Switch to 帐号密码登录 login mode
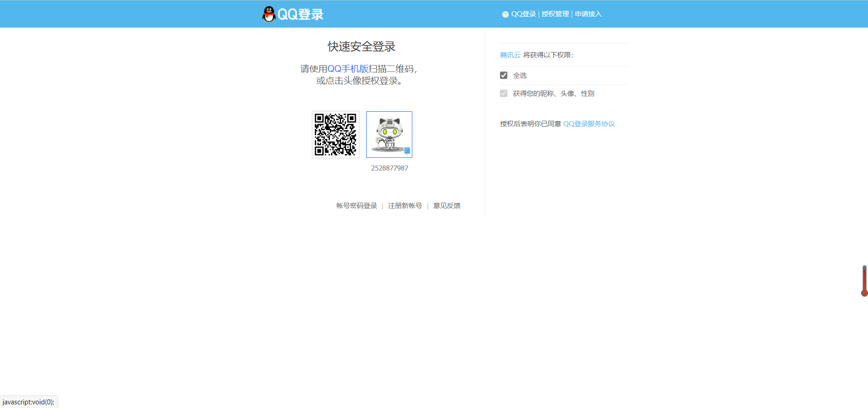Screen dimensions: 868x408 [357, 205]
